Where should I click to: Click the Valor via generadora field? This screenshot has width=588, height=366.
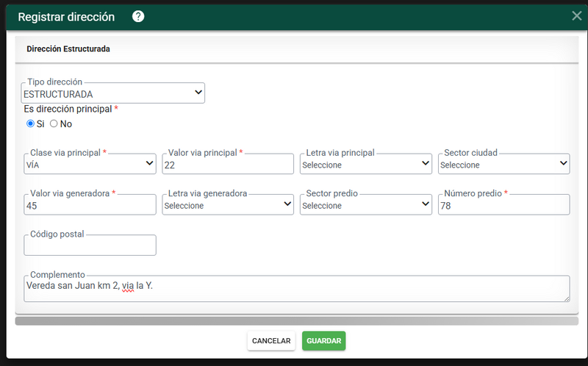(90, 205)
